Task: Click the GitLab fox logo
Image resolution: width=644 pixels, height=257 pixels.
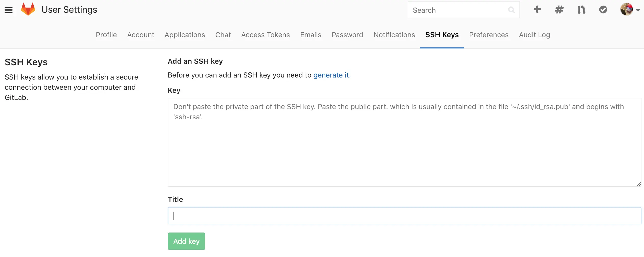Action: tap(28, 9)
